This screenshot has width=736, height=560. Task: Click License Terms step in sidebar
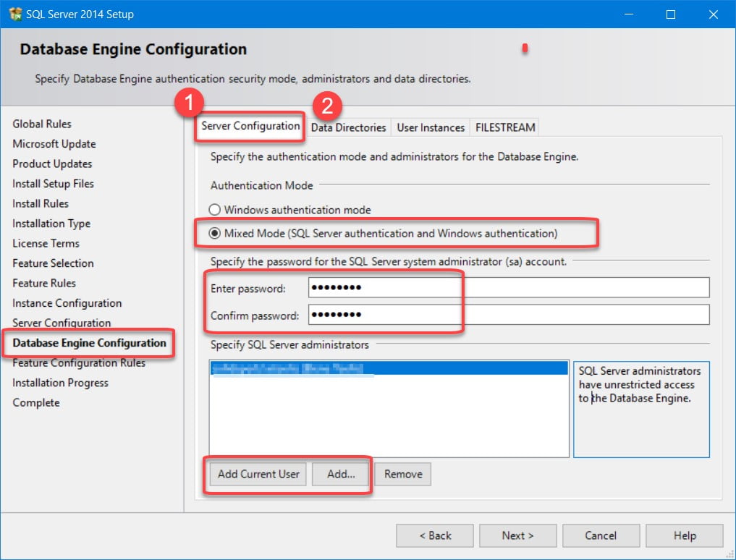click(x=46, y=243)
